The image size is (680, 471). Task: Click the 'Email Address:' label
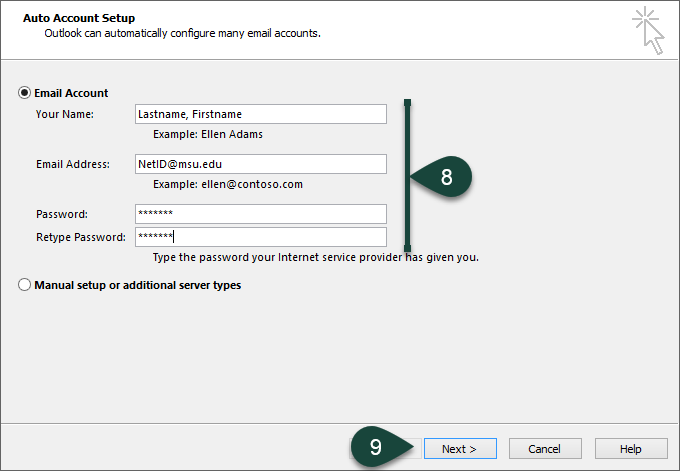pos(72,164)
